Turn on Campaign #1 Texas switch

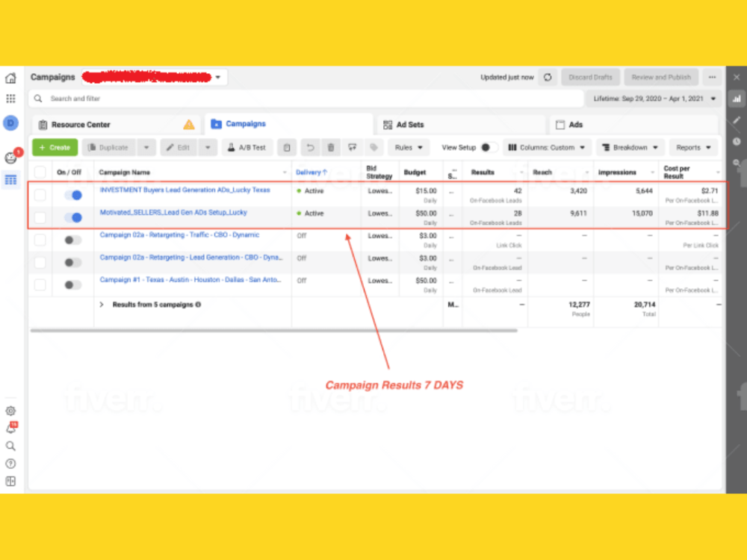[x=73, y=284]
